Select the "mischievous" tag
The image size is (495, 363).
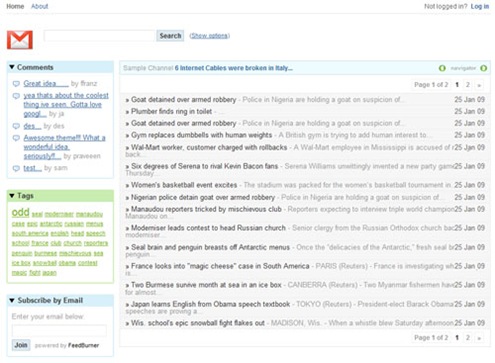[75, 254]
